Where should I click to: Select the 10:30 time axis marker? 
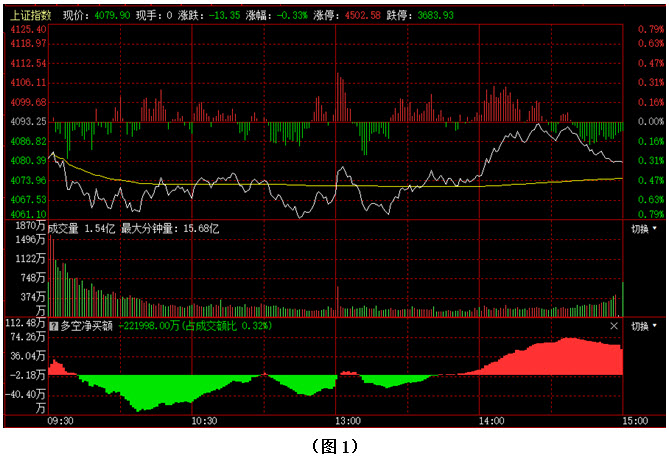coord(203,421)
